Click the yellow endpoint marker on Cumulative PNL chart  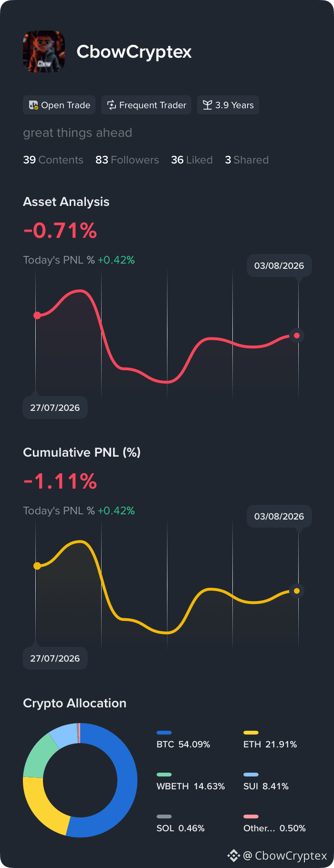pyautogui.click(x=297, y=591)
